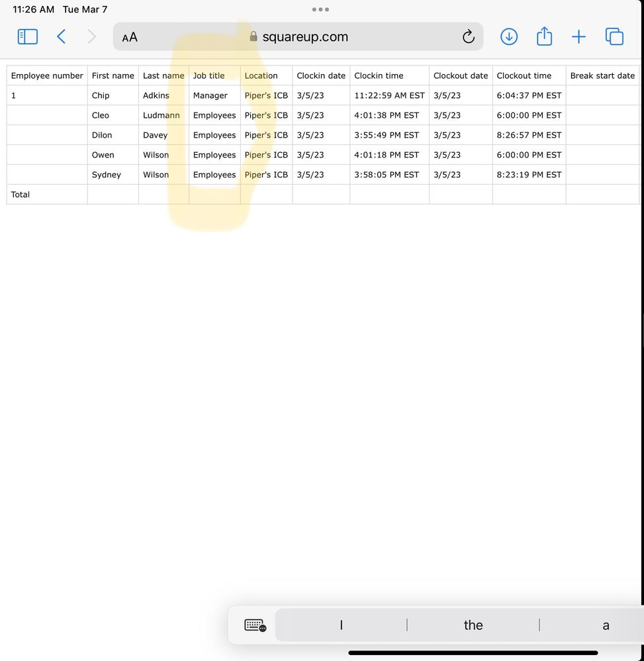Click the Clockin time column header
644x661 pixels.
click(379, 75)
